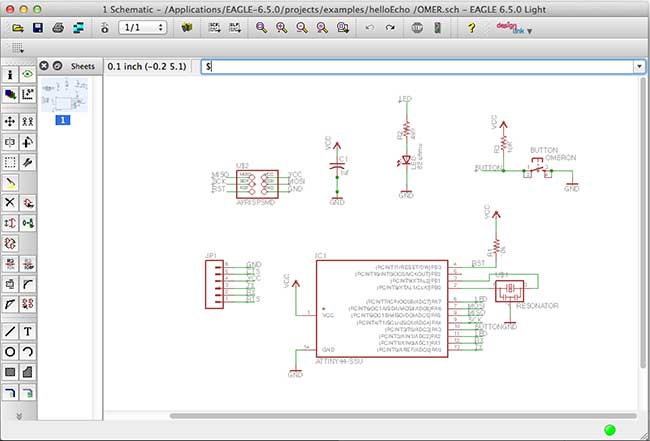Image resolution: width=650 pixels, height=441 pixels.
Task: Close the Sheets panel
Action: 44,66
